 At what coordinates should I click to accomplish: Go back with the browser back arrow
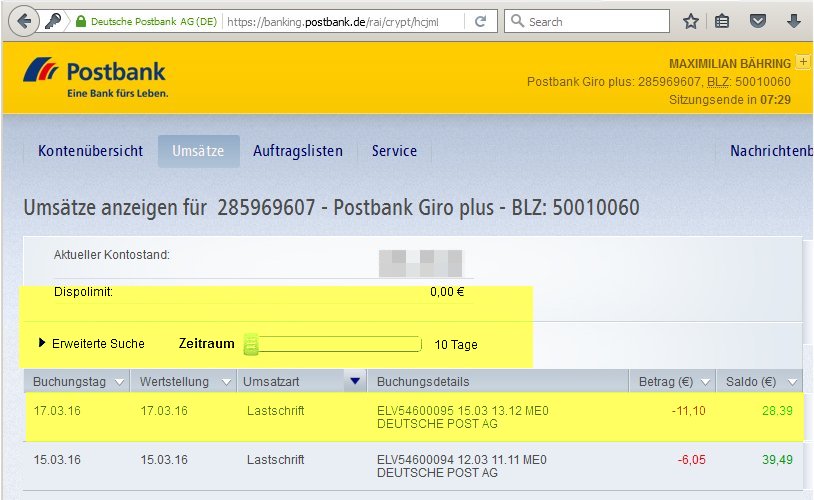pos(24,21)
